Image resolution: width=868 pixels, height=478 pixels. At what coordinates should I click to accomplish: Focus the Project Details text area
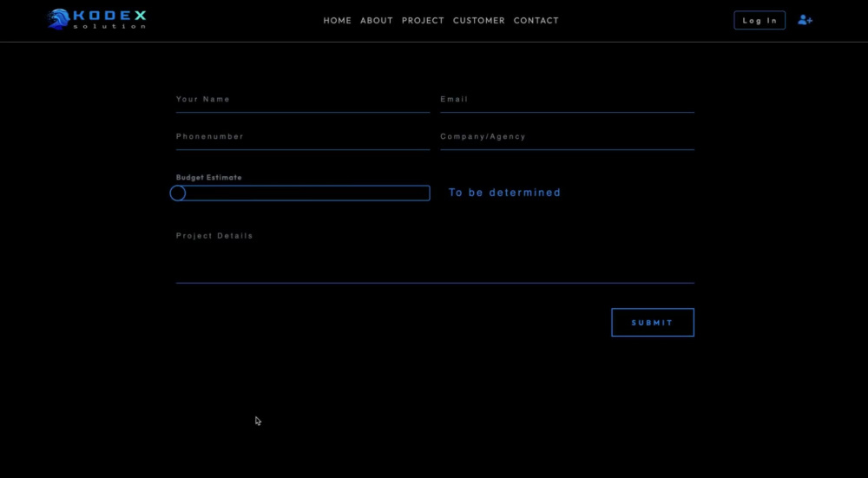(435, 254)
